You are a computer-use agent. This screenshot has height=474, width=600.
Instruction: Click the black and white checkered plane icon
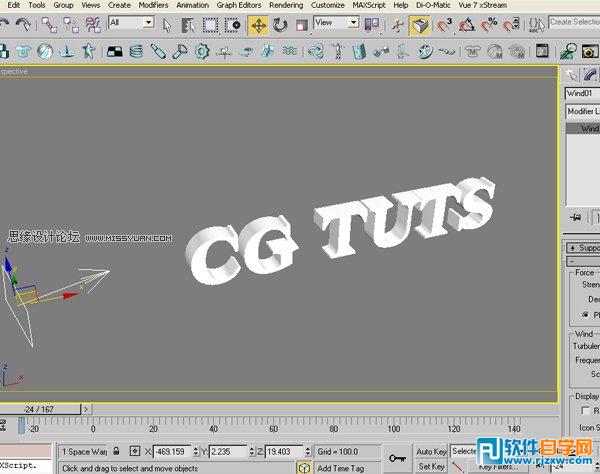(x=115, y=51)
